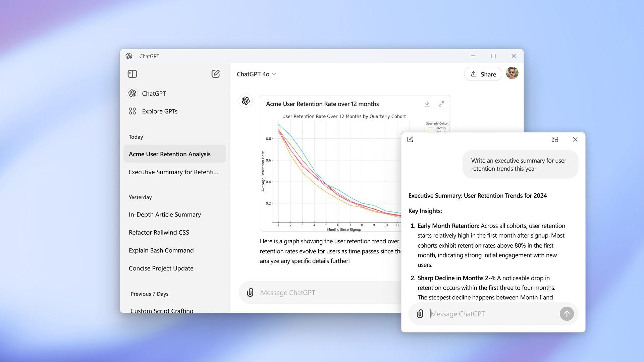This screenshot has width=644, height=362.
Task: Click the attachment paperclip icon in popup chat
Action: point(419,314)
